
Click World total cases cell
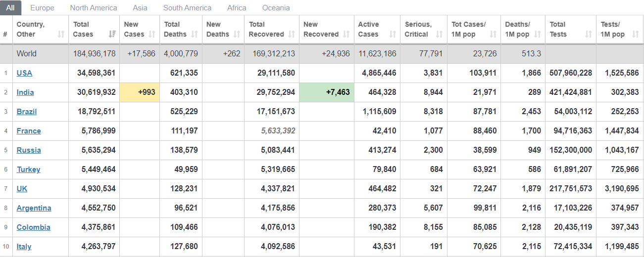pyautogui.click(x=94, y=54)
